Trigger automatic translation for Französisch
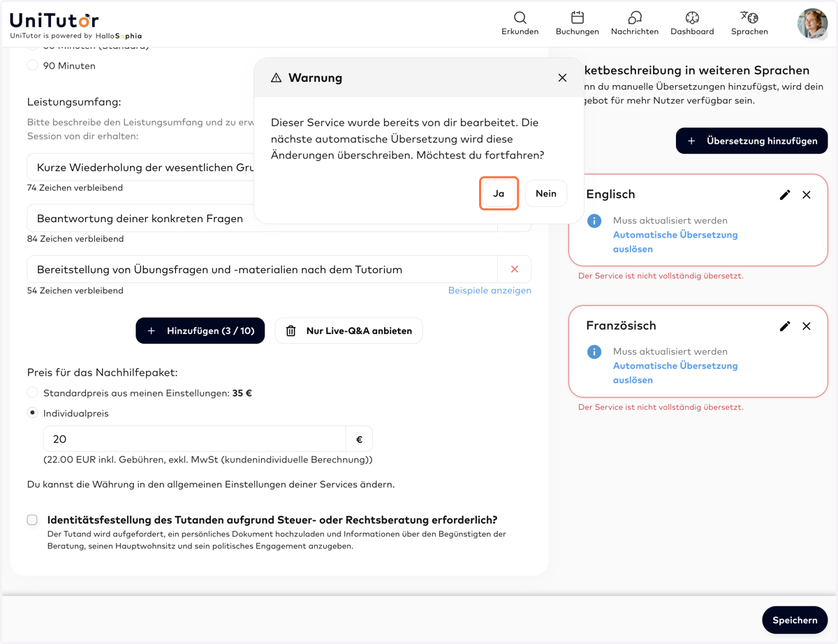 [675, 373]
